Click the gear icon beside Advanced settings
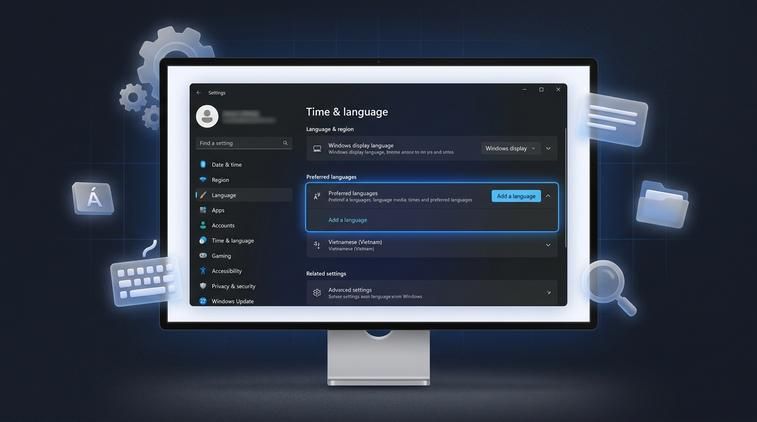The image size is (757, 422). pyautogui.click(x=317, y=293)
